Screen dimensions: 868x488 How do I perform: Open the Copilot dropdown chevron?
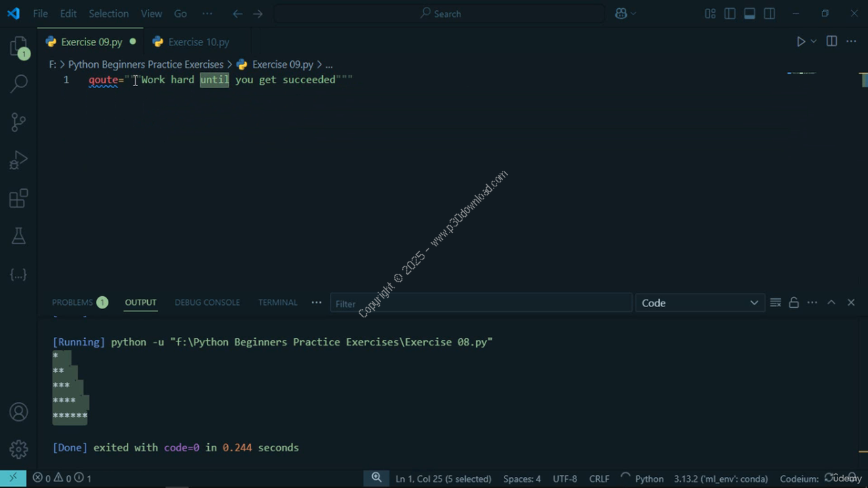(x=634, y=14)
